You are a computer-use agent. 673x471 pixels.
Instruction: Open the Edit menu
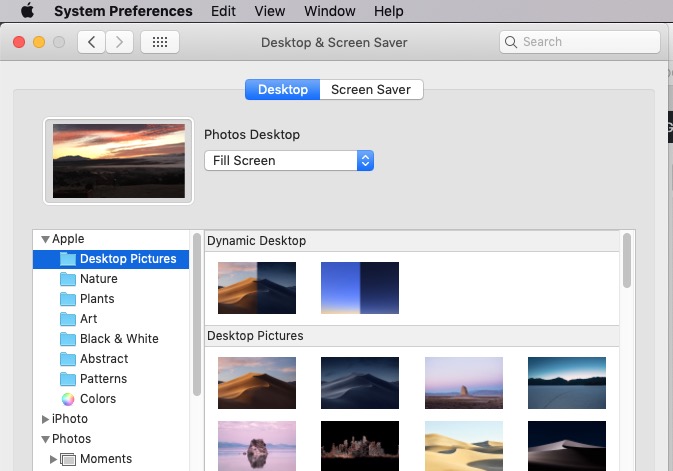[x=223, y=11]
